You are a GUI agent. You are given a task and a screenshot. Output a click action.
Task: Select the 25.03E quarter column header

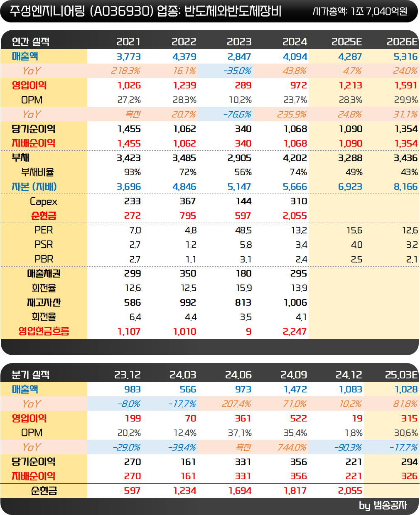pos(401,375)
